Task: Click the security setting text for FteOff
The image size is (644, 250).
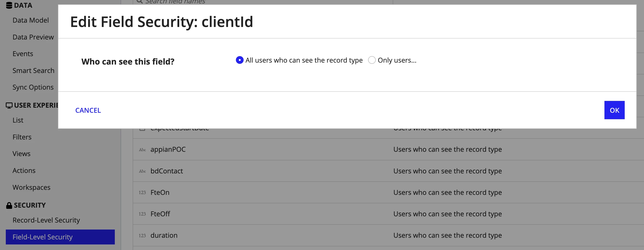Action: point(447,214)
